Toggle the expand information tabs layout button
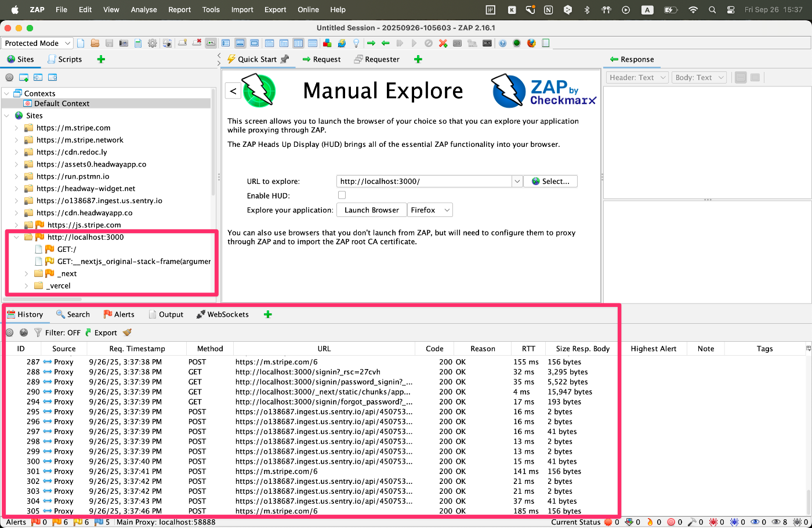Viewport: 812px width, 528px height. (x=240, y=43)
